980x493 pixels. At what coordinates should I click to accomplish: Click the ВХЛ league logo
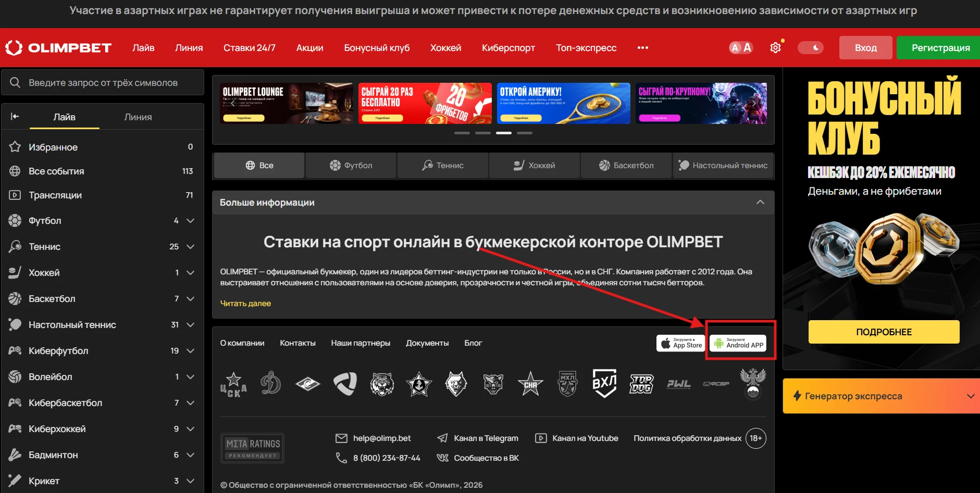click(x=604, y=384)
